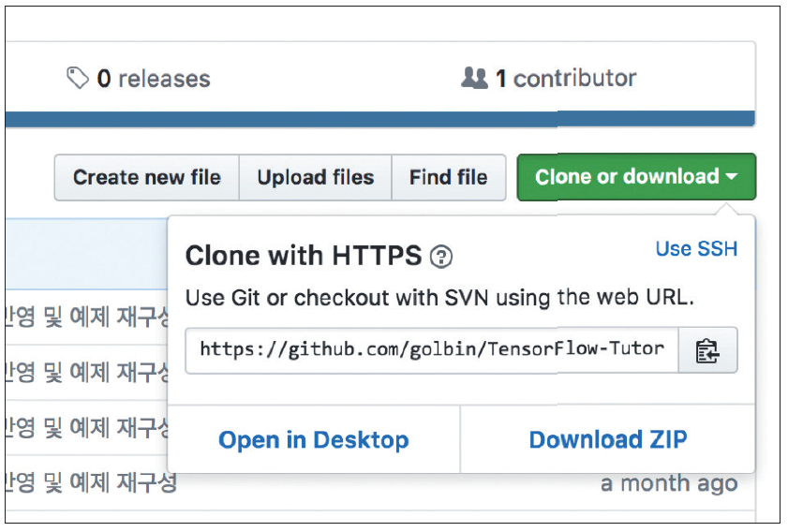This screenshot has height=532, width=788.
Task: Expand the caret on Clone or download
Action: 732,176
